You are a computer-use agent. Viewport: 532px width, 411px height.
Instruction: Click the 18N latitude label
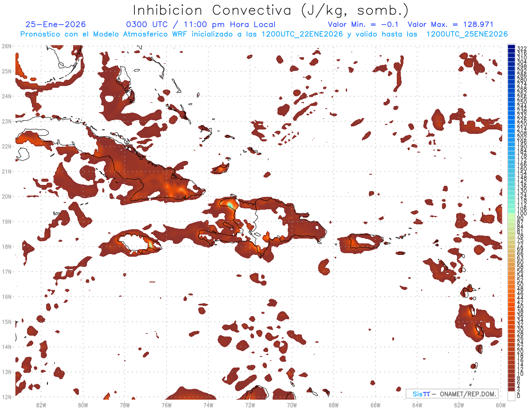pos(7,247)
